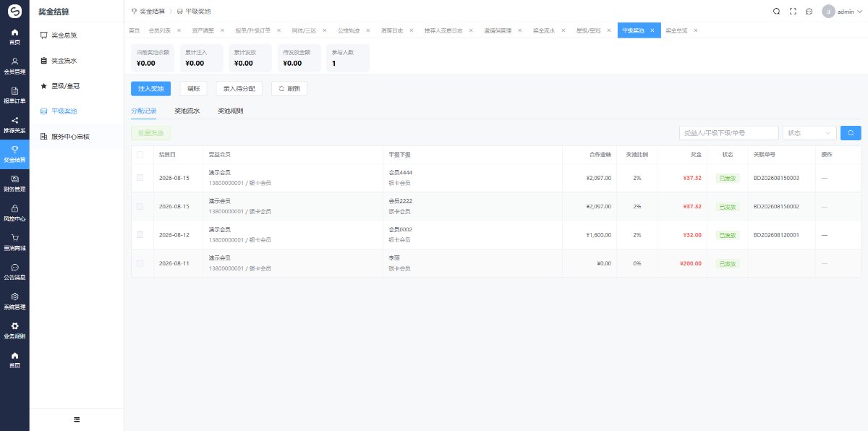Open 会员管理 in the dark sidebar
The height and width of the screenshot is (431, 868).
14,66
